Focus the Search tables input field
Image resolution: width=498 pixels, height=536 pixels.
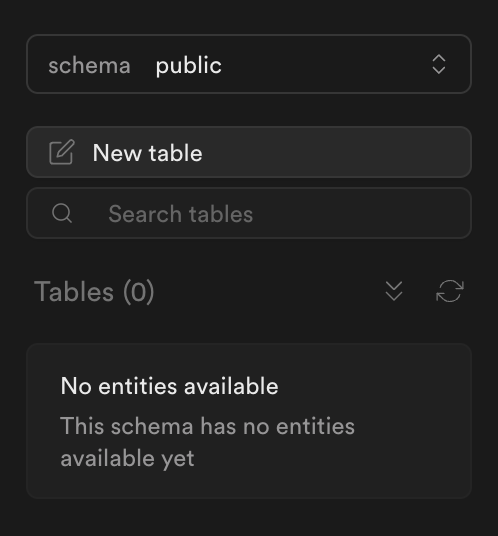click(x=249, y=213)
